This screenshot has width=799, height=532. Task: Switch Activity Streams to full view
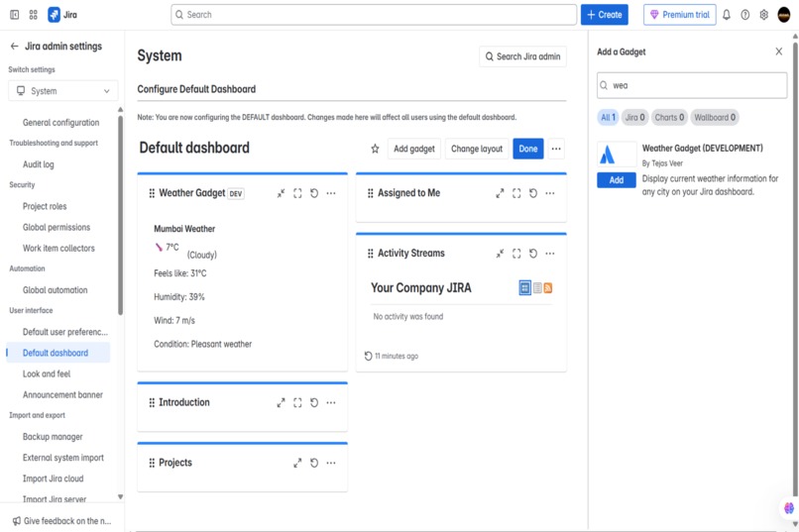[524, 287]
